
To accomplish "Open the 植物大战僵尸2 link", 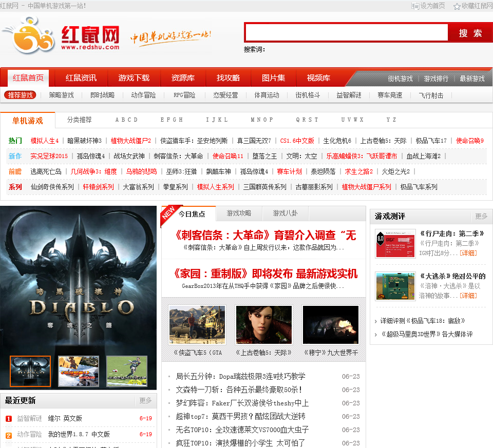I will pos(131,141).
